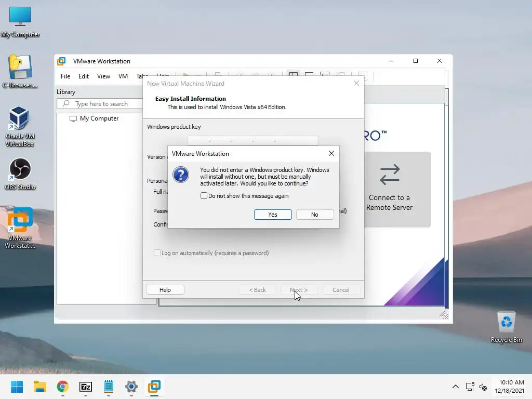Select the Oracle VM VirtualBox desktop icon
Screen dimensions: 532x399
point(20,127)
